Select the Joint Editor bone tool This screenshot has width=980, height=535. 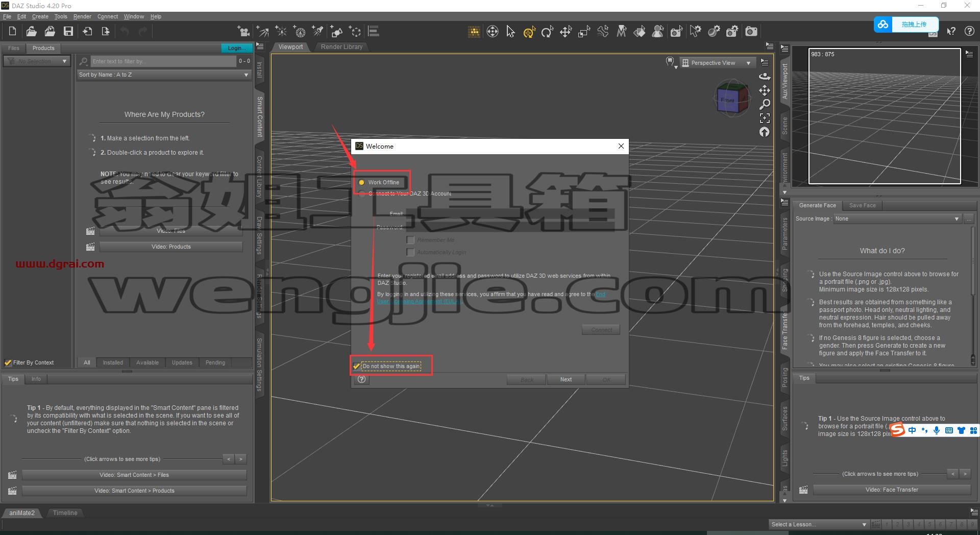(x=603, y=32)
